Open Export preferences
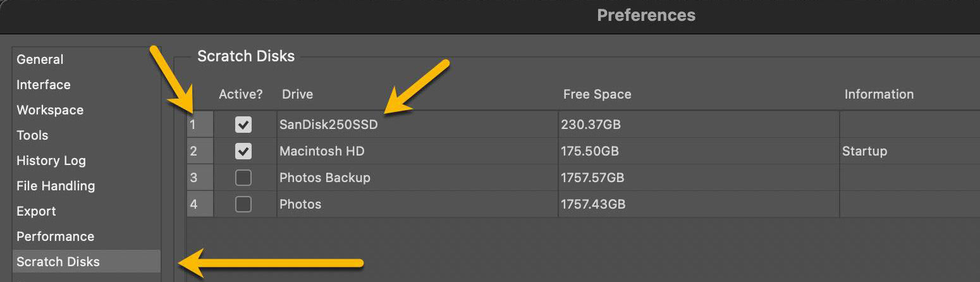 click(36, 211)
